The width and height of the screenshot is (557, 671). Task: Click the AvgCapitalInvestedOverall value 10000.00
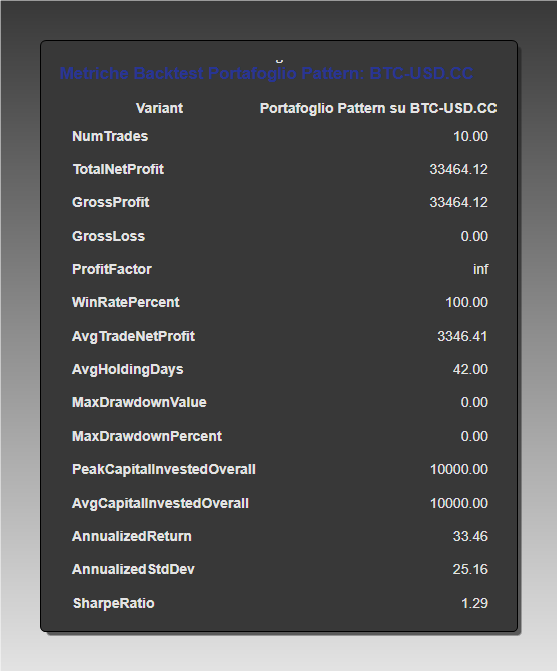pyautogui.click(x=459, y=503)
